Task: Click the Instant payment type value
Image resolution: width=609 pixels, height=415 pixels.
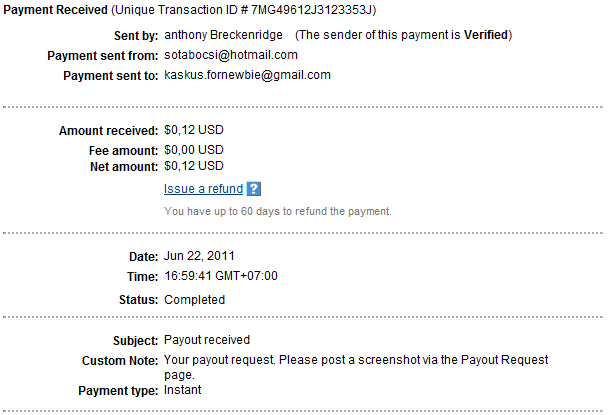Action: [x=183, y=390]
